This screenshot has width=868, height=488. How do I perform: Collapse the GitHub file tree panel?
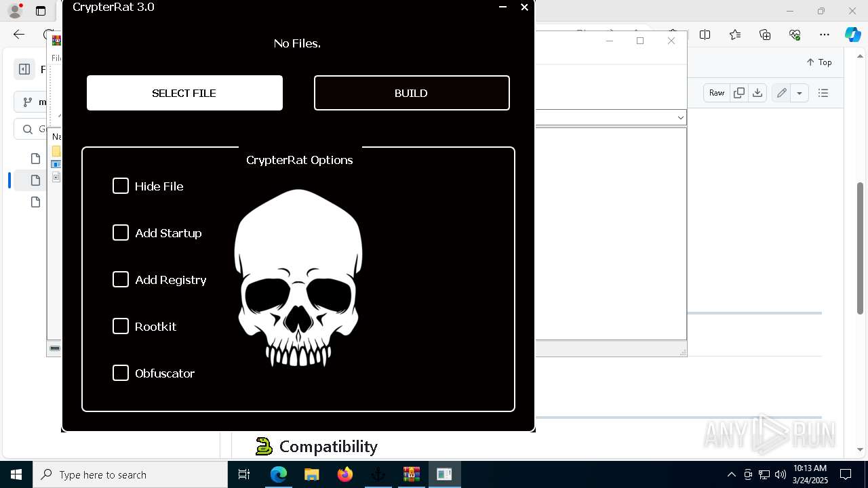coord(24,68)
